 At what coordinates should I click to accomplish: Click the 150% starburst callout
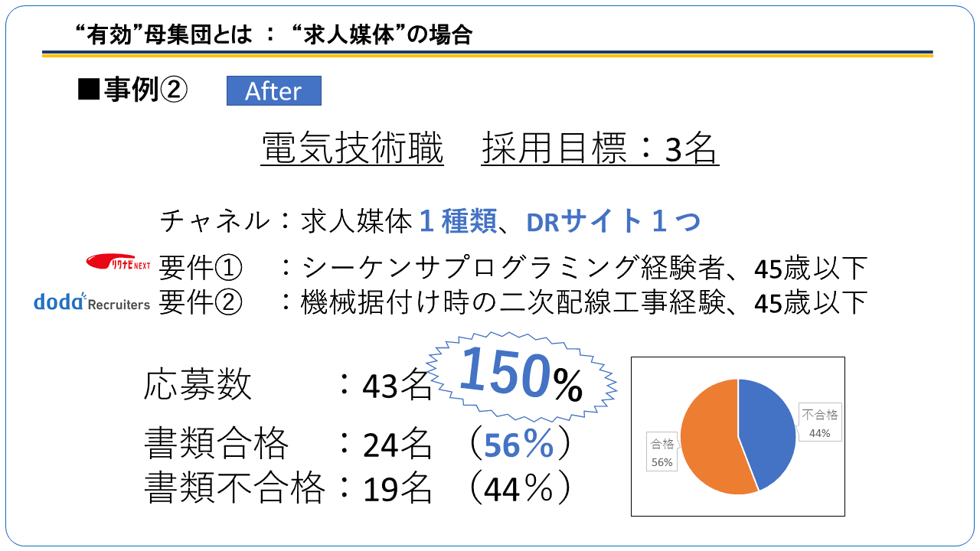521,375
